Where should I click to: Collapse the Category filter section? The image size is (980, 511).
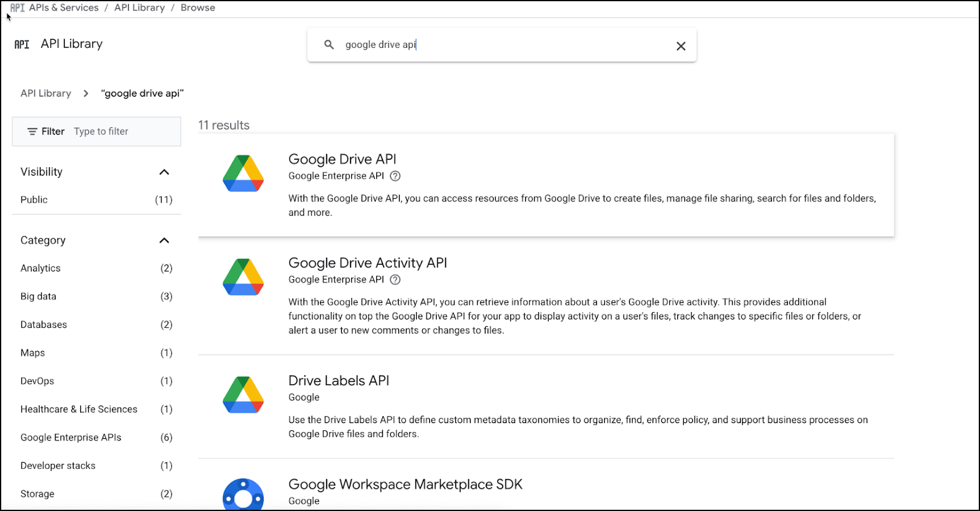click(164, 241)
